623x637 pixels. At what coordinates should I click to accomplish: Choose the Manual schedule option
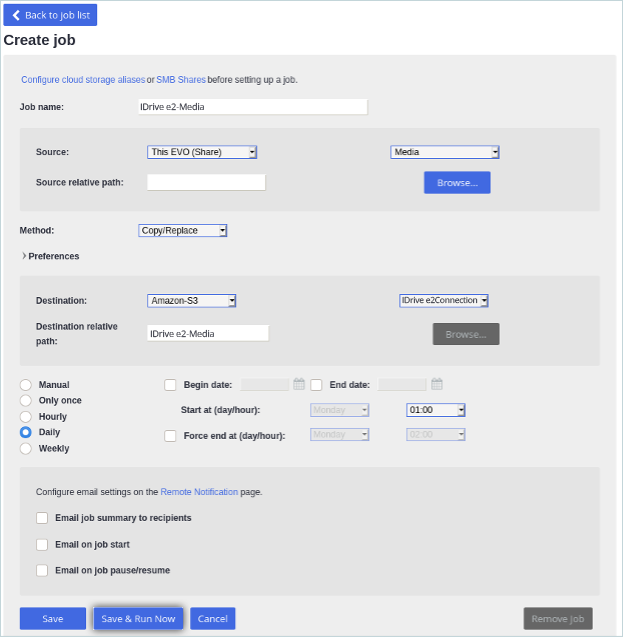[26, 385]
